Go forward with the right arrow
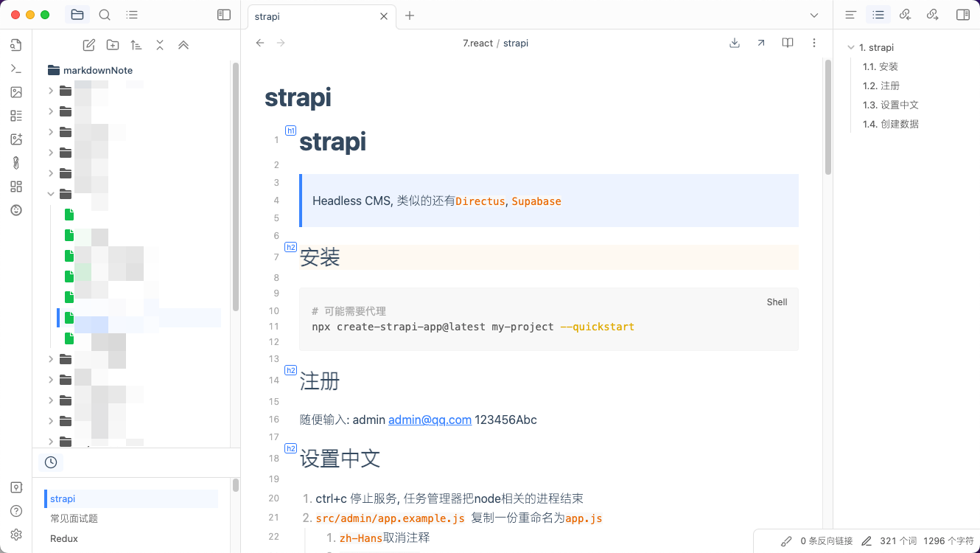This screenshot has width=980, height=553. (x=281, y=43)
